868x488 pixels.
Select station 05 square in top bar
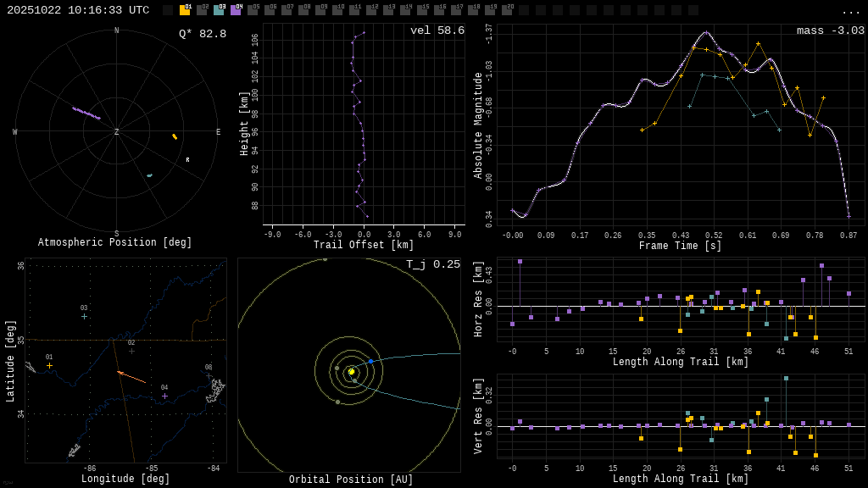tap(253, 10)
